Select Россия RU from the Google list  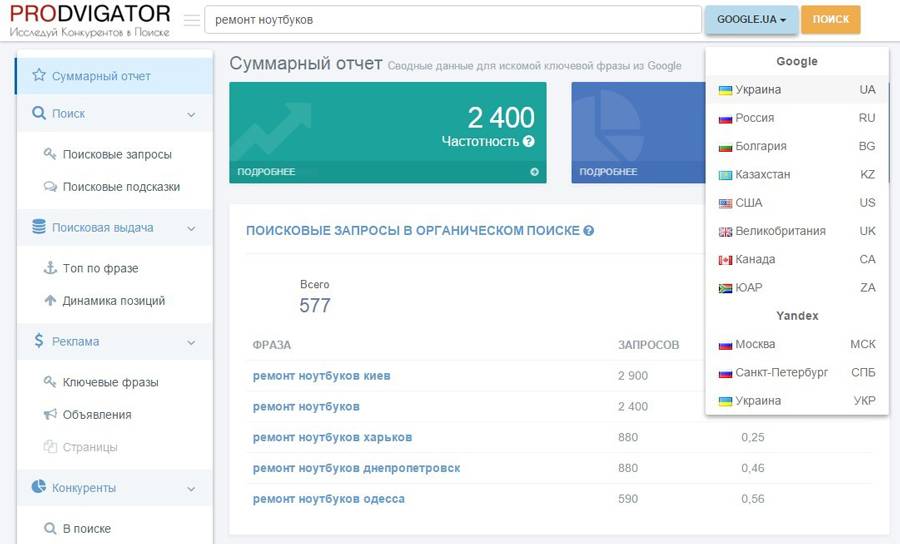tap(797, 118)
